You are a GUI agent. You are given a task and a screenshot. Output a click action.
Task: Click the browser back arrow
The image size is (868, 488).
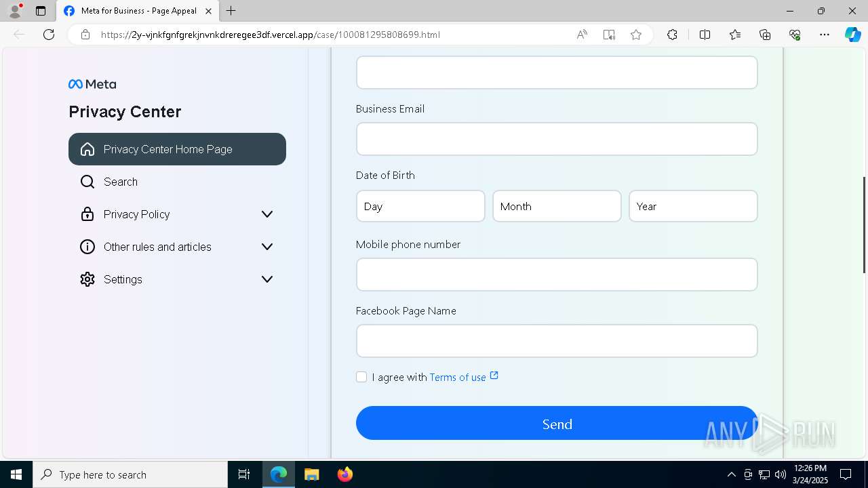[x=19, y=35]
